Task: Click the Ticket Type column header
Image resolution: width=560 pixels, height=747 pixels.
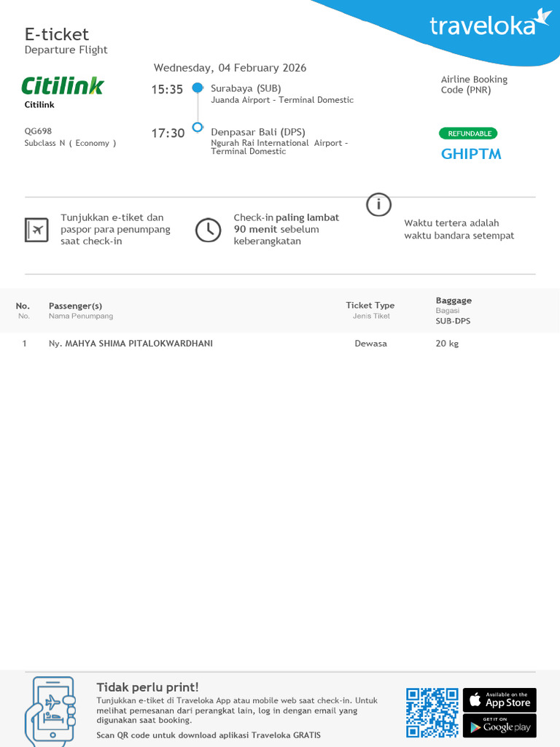Action: coord(370,306)
